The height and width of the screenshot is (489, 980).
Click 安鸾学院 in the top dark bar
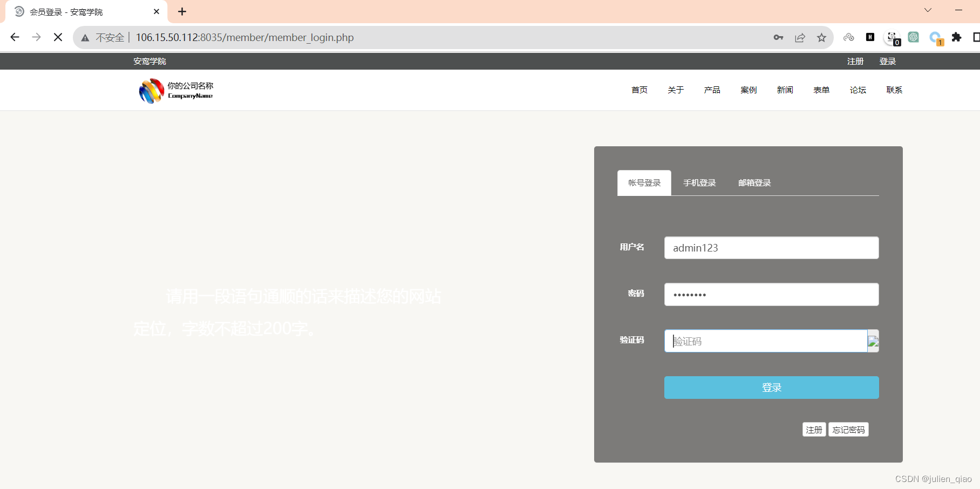point(150,62)
